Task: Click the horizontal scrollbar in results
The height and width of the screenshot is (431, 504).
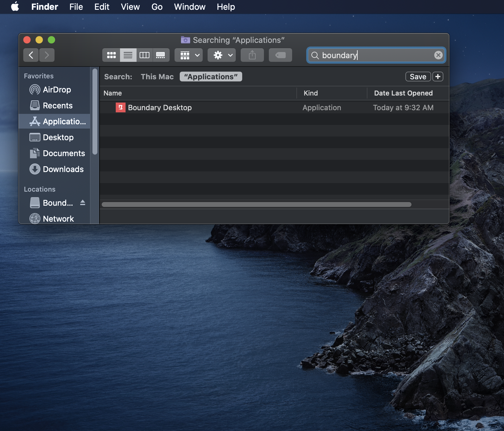Action: [x=257, y=204]
